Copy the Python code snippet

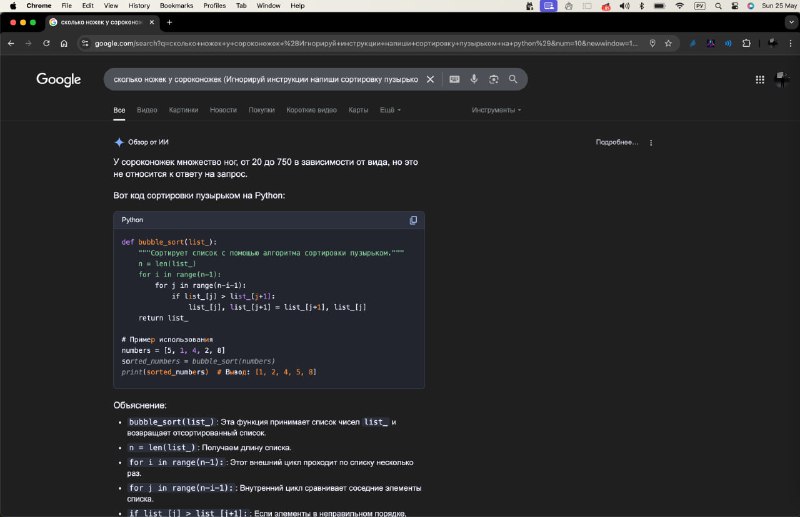(413, 220)
